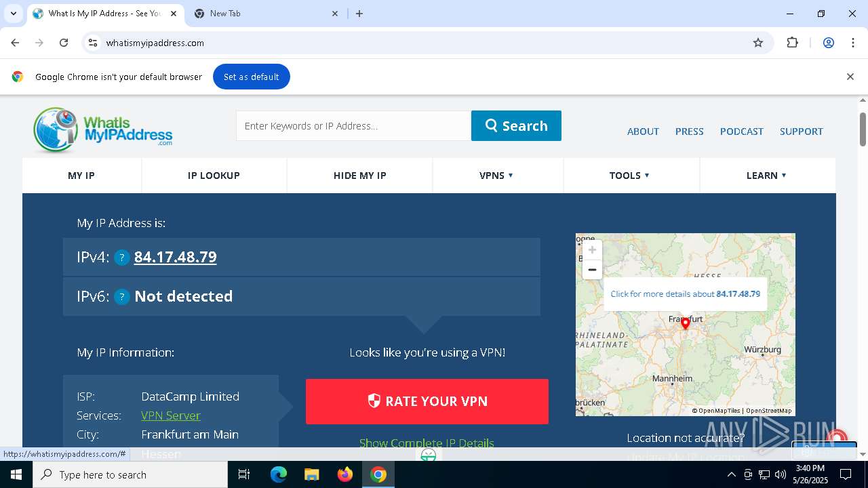Open the ABOUT link

click(x=643, y=131)
